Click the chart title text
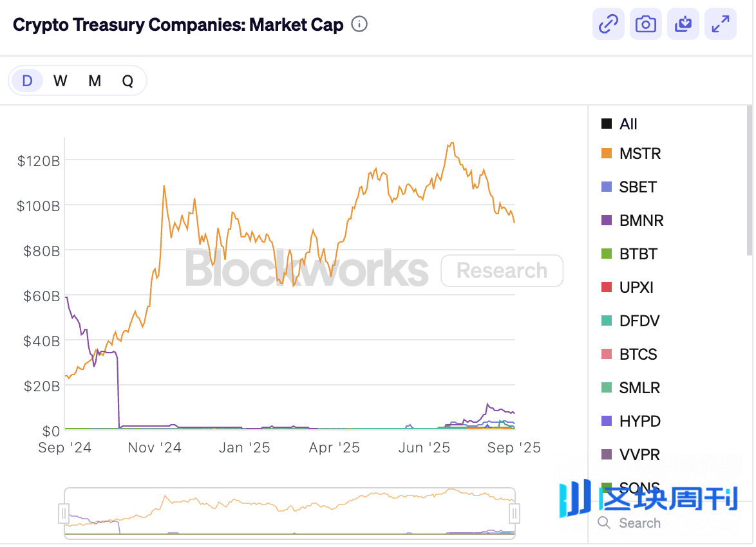756x547 pixels. click(x=178, y=24)
